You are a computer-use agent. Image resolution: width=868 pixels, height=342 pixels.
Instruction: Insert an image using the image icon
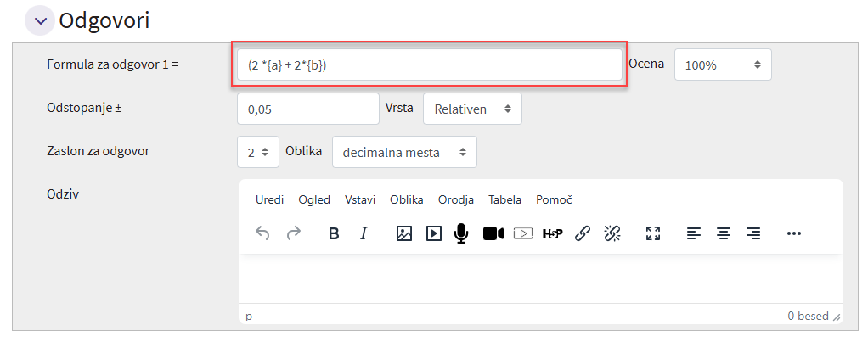click(x=404, y=233)
